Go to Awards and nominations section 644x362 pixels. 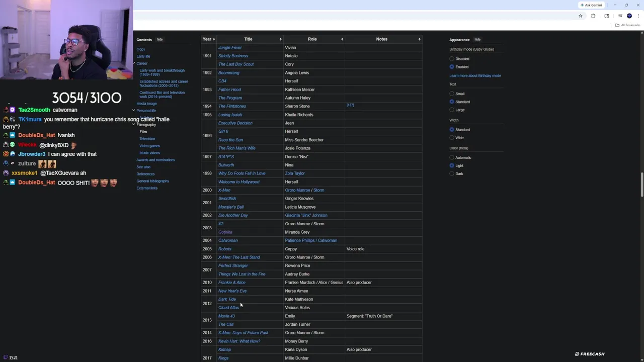[x=155, y=160]
